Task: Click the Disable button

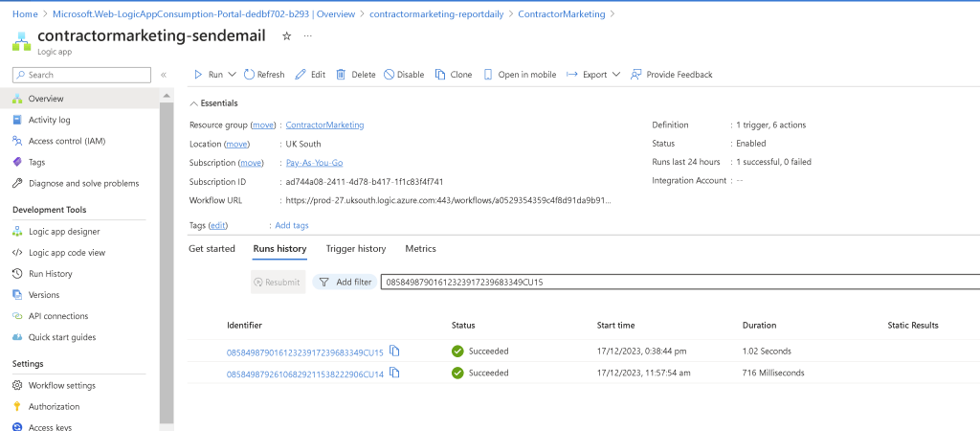Action: 404,75
